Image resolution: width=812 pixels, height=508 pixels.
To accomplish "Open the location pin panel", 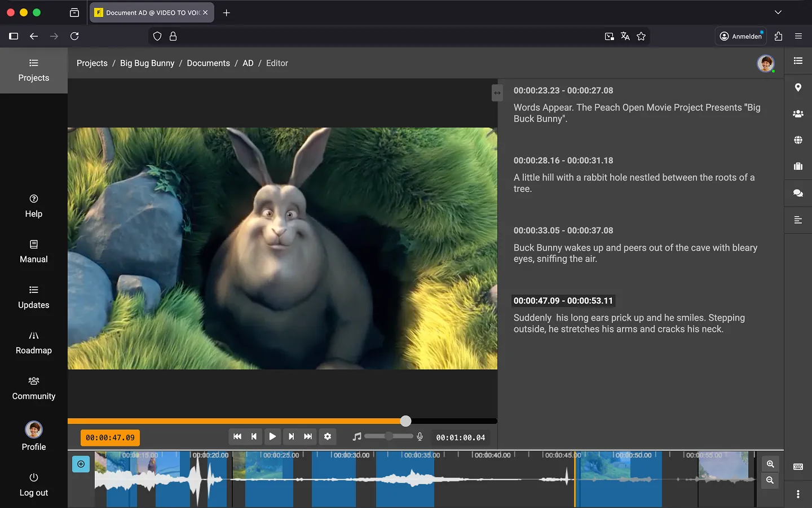I will pyautogui.click(x=798, y=87).
